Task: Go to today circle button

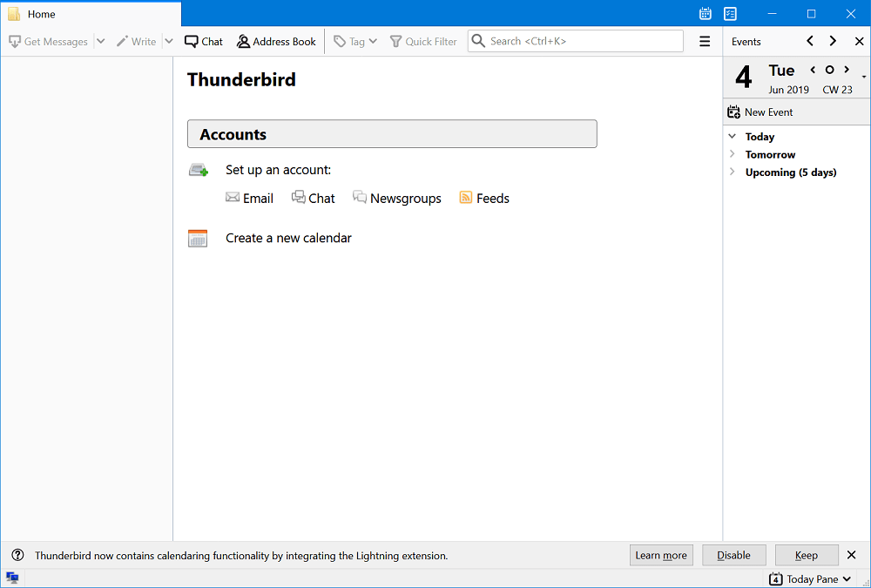Action: tap(829, 70)
